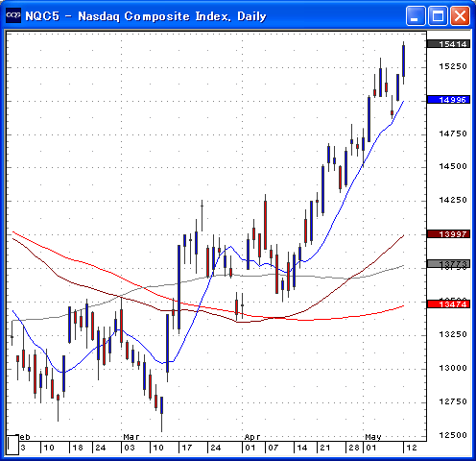Click the 13000 price scale value
The width and height of the screenshot is (476, 461).
(x=453, y=368)
